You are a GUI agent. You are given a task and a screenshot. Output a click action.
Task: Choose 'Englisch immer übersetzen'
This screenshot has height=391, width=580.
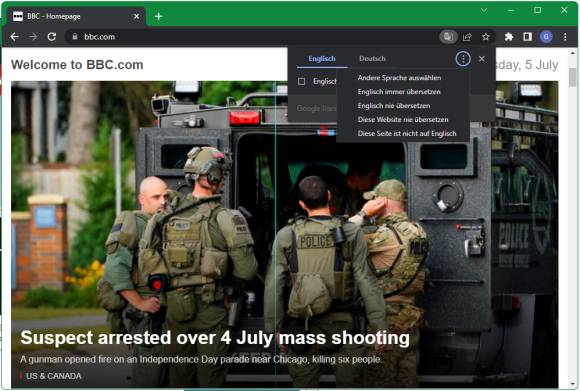[399, 92]
